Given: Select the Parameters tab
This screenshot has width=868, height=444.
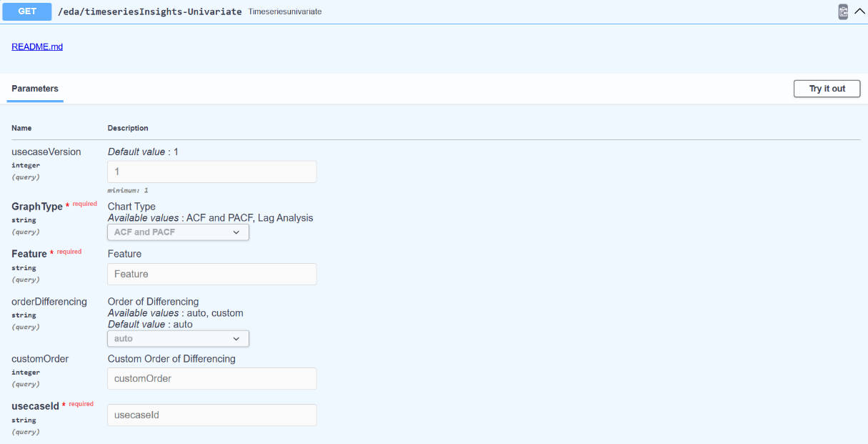Looking at the screenshot, I should 35,89.
